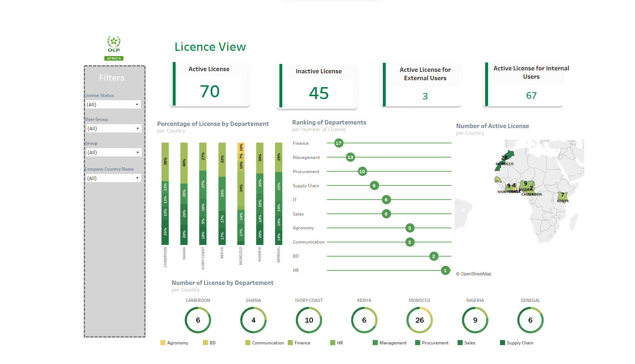
Task: Select the Communication ranking marker 3
Action: tap(410, 242)
